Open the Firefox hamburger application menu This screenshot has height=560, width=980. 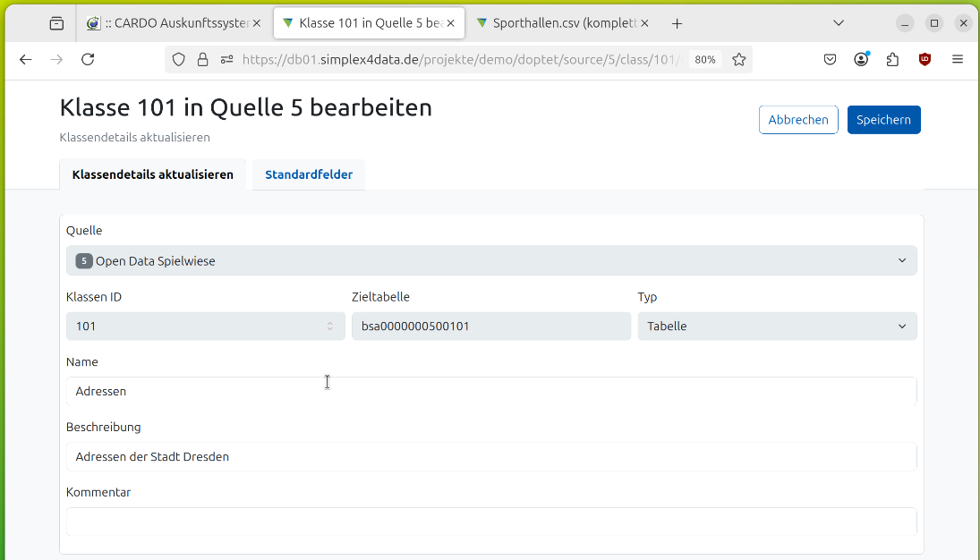[x=957, y=59]
